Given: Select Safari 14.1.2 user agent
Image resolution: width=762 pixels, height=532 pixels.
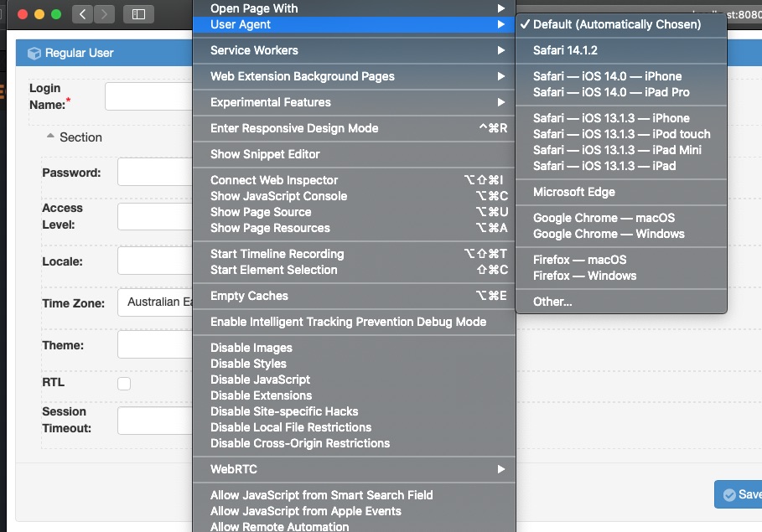Looking at the screenshot, I should (621, 50).
